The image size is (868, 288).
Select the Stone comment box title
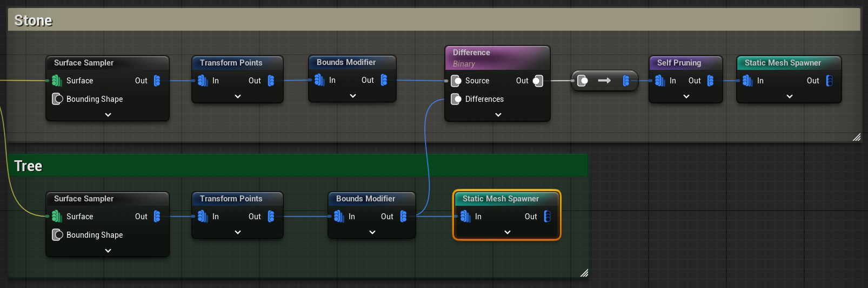(x=33, y=21)
